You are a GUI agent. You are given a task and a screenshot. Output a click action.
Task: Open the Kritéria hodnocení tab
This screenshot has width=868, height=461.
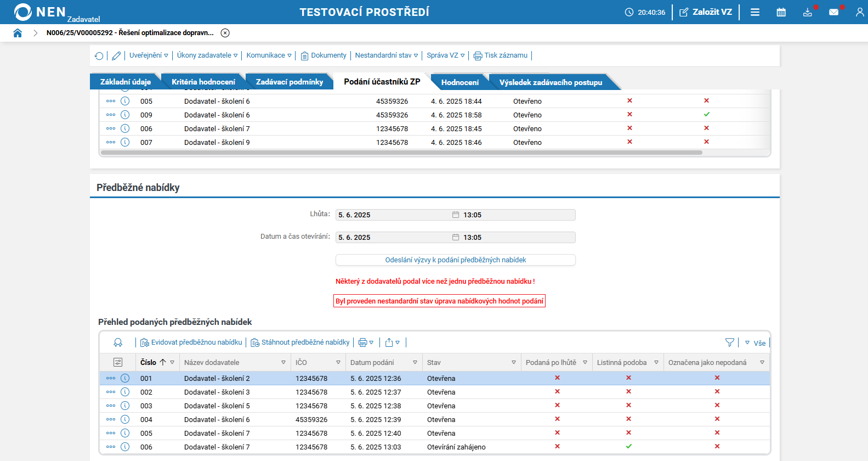[x=203, y=82]
